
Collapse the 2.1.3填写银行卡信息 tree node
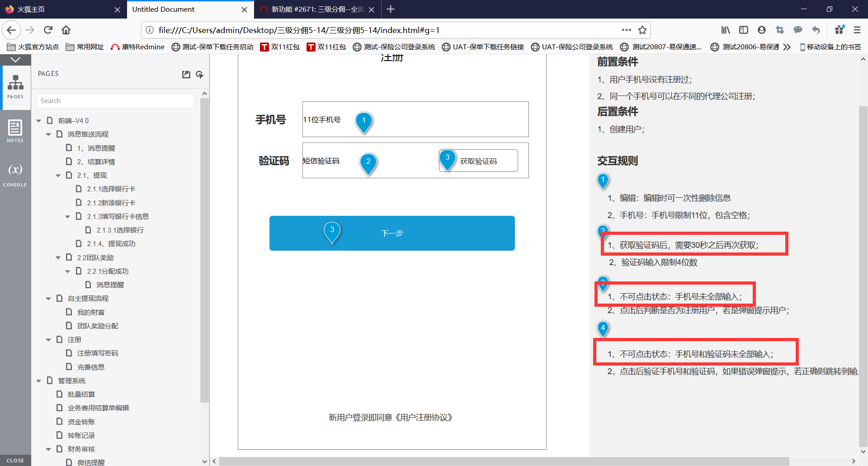[x=67, y=217]
